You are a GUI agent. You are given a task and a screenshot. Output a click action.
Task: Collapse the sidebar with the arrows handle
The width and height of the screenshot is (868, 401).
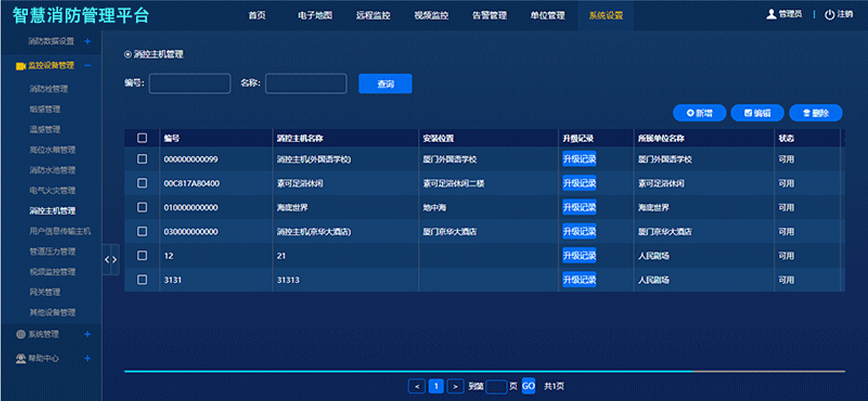(x=110, y=260)
